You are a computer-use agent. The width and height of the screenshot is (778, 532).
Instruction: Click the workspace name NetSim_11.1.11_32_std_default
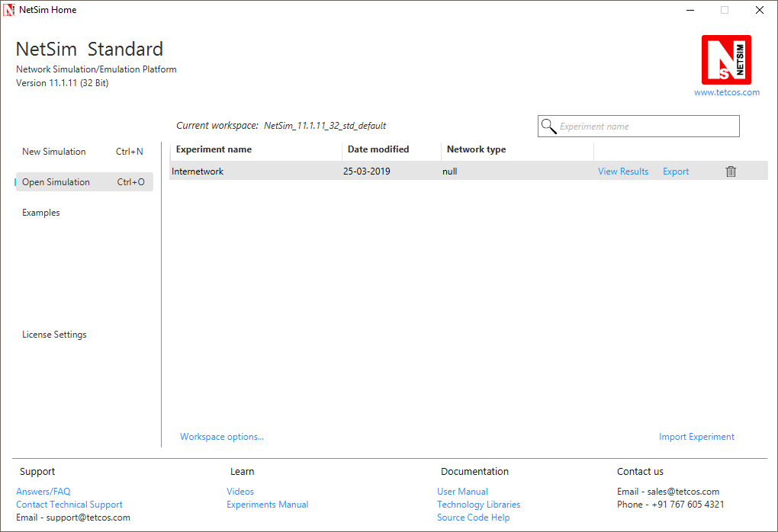coord(324,126)
